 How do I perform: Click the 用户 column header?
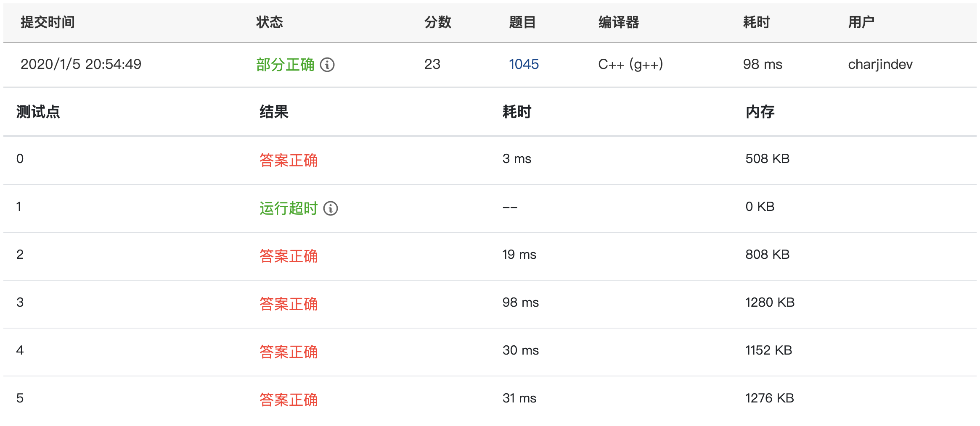[861, 22]
